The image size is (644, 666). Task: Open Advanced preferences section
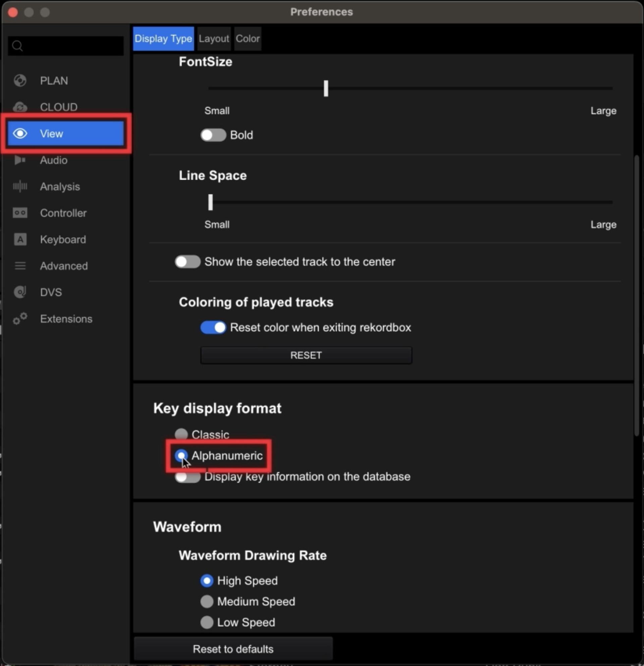pyautogui.click(x=64, y=266)
